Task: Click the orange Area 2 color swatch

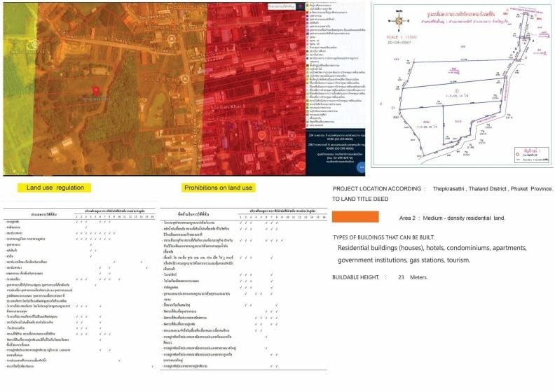Action: pyautogui.click(x=355, y=217)
